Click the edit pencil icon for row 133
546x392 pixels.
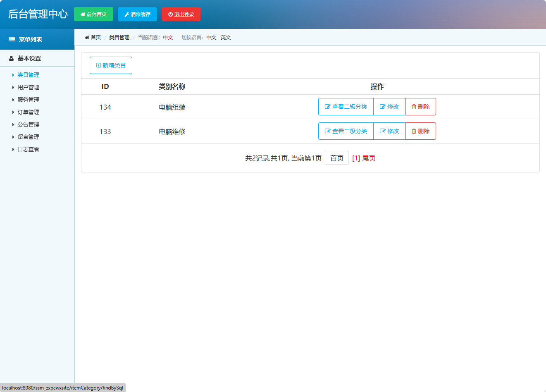[x=382, y=131]
